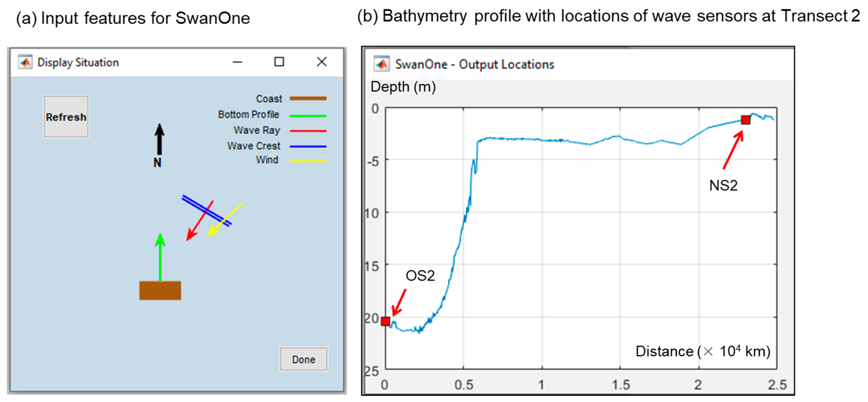868x402 pixels.
Task: Click the 'Wind' legend label
Action: coord(267,160)
